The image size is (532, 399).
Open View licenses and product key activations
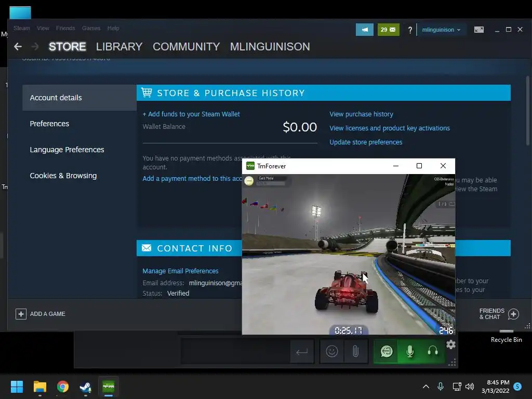click(x=390, y=128)
